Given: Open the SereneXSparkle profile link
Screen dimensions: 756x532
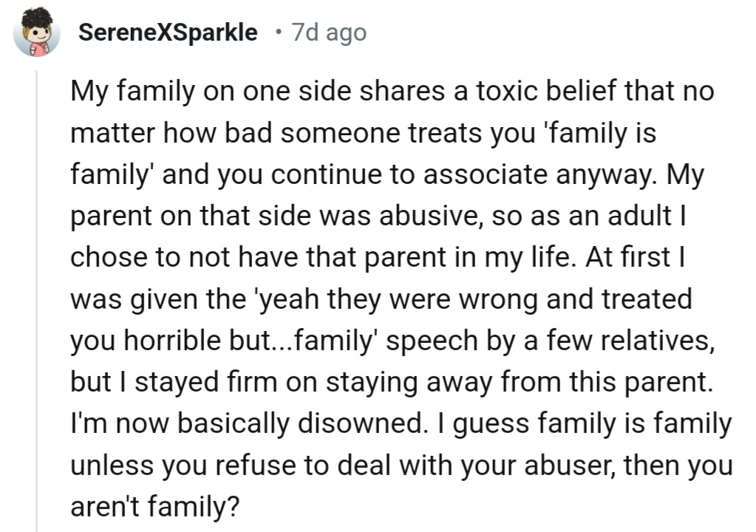Looking at the screenshot, I should 168,33.
